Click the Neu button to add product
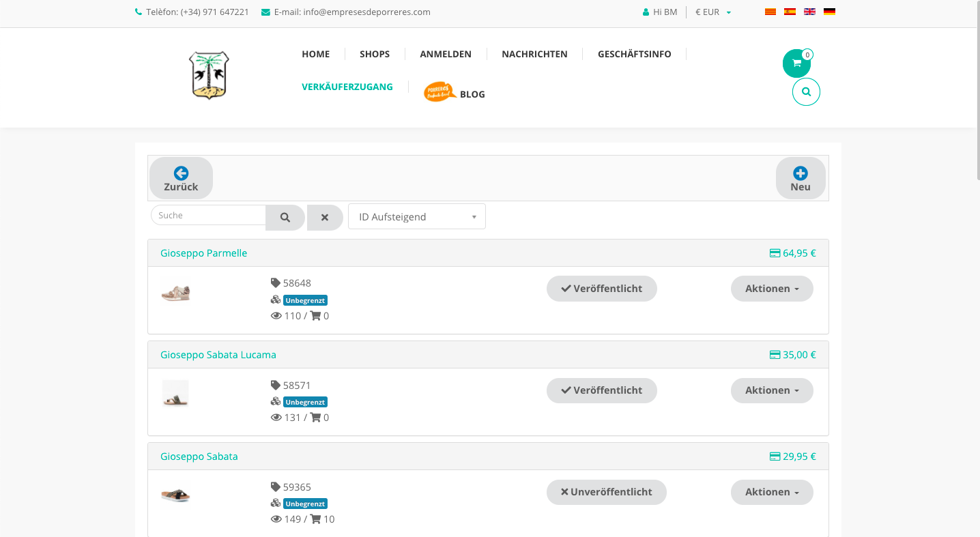Viewport: 980px width, 537px height. pyautogui.click(x=801, y=178)
